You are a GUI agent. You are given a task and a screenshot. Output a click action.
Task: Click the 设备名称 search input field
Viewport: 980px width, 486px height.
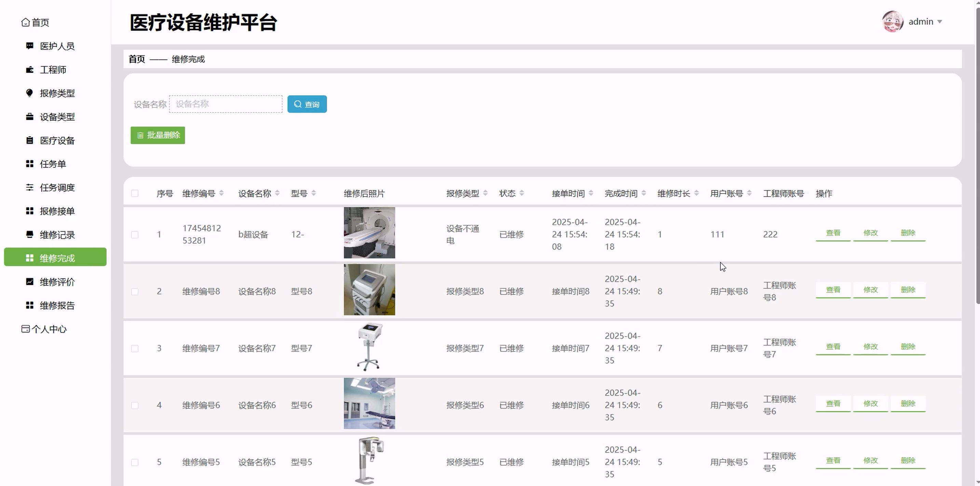[x=226, y=104]
